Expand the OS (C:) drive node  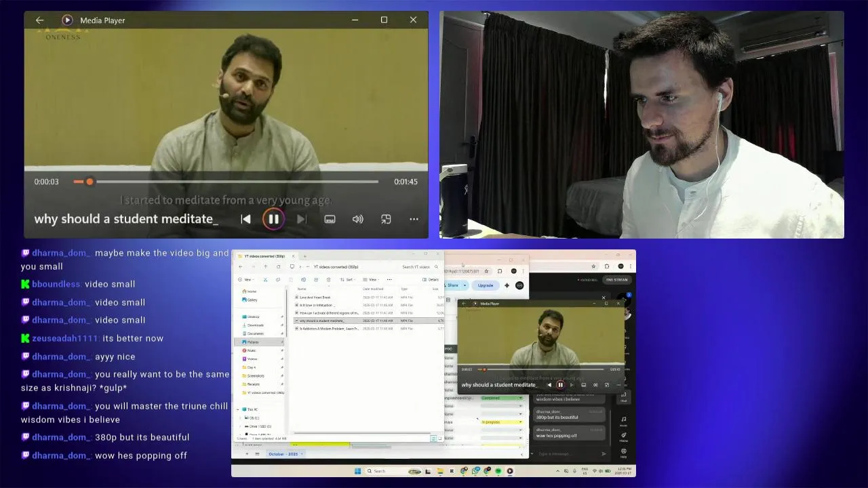[x=241, y=418]
